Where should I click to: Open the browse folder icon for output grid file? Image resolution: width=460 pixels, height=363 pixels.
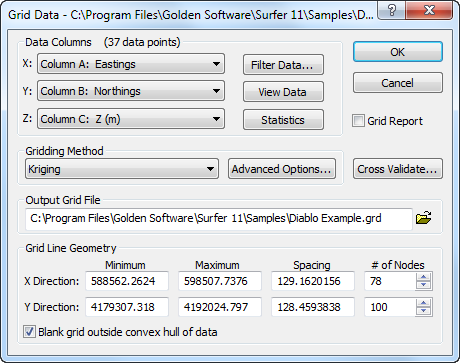coord(423,218)
